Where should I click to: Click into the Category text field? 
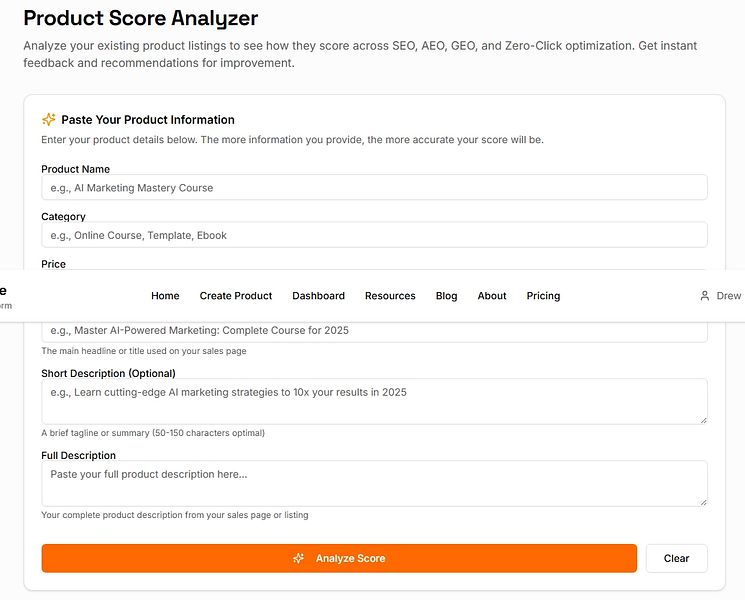point(374,235)
